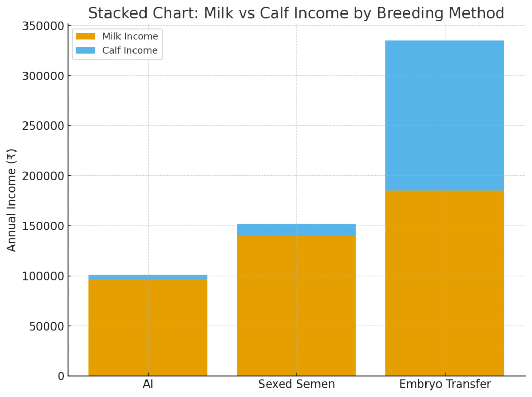Click the chart title text
This screenshot has height=397, width=532.
[296, 13]
